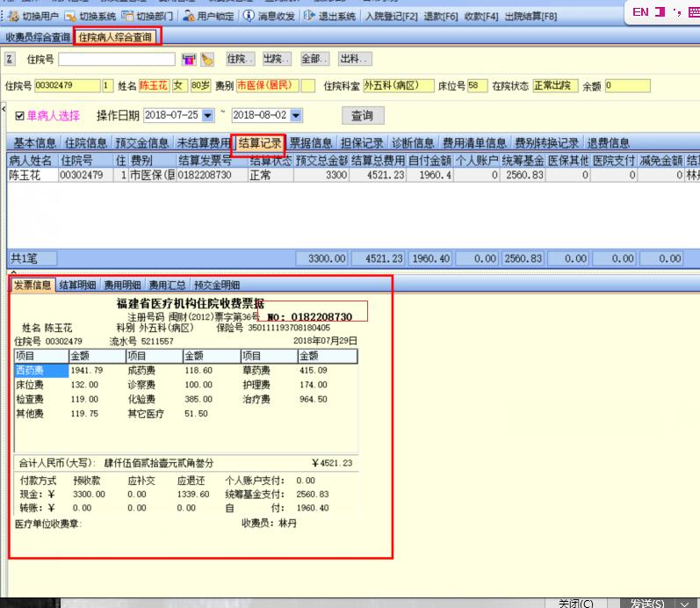Open 消息收发 message info icon

pos(249,16)
